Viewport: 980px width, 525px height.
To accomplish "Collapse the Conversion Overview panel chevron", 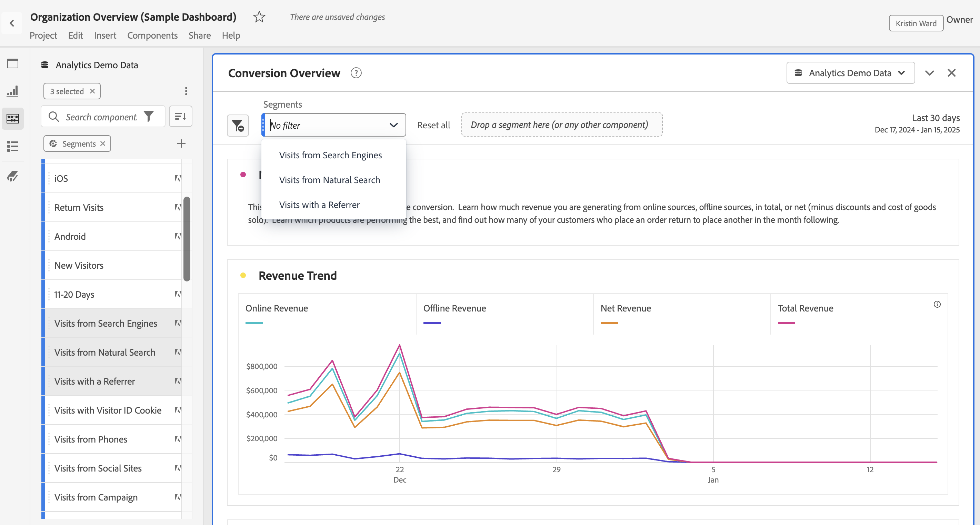I will click(x=929, y=73).
